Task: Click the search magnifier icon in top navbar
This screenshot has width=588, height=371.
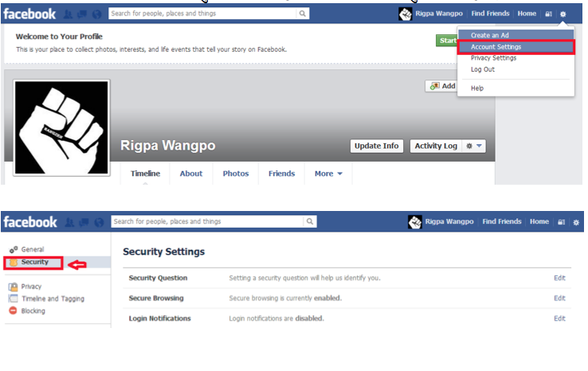Action: (x=302, y=14)
